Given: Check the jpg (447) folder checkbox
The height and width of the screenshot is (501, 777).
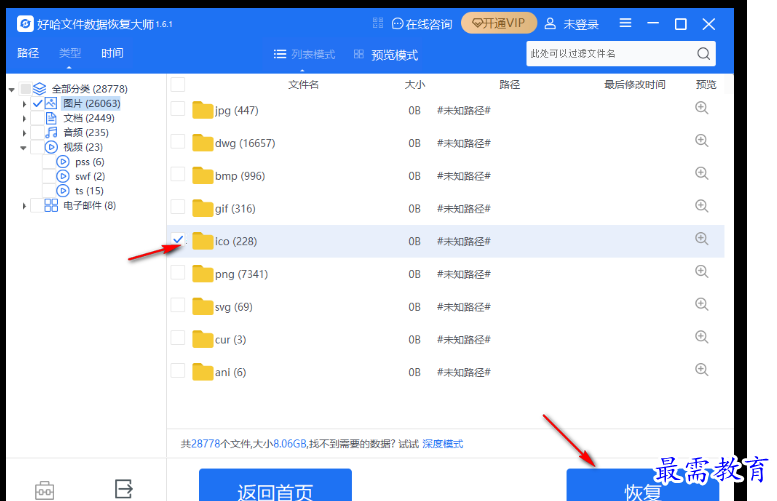Looking at the screenshot, I should (x=178, y=109).
